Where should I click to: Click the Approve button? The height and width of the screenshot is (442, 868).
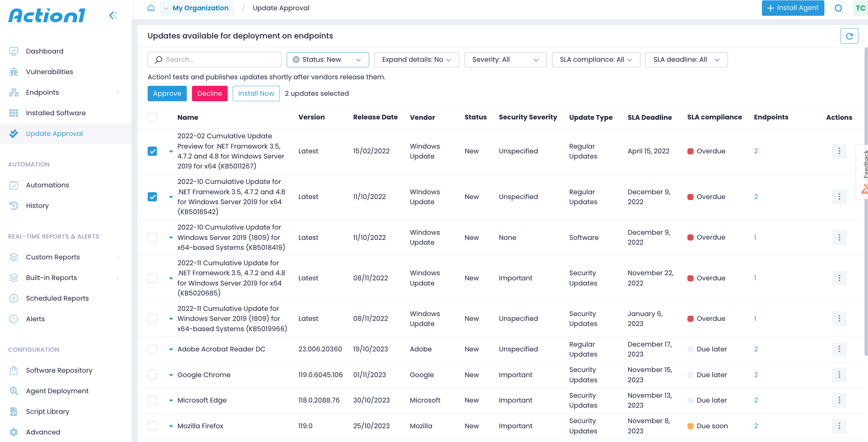pos(167,93)
